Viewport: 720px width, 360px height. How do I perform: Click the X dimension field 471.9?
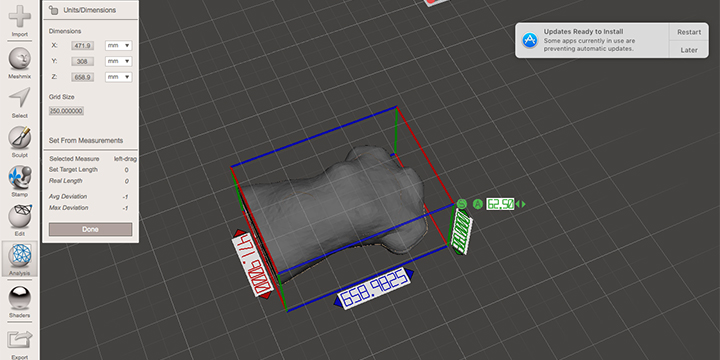click(83, 45)
